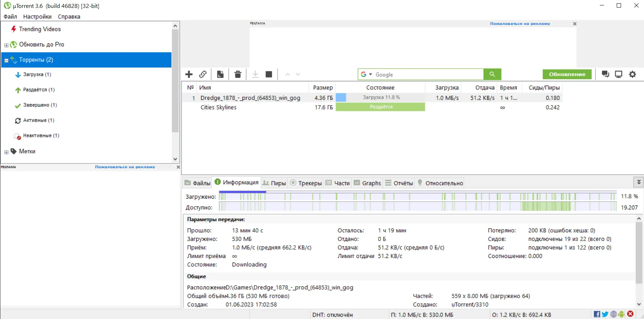Switch to the Пиры tab

click(x=274, y=183)
